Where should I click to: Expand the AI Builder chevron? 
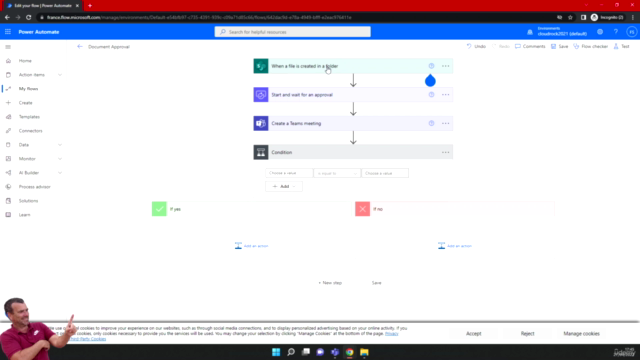(60, 173)
